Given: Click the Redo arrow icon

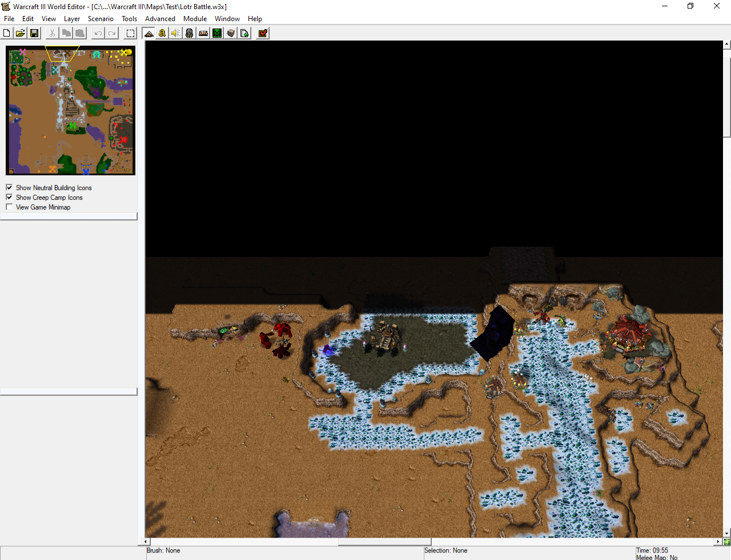Looking at the screenshot, I should click(x=112, y=33).
